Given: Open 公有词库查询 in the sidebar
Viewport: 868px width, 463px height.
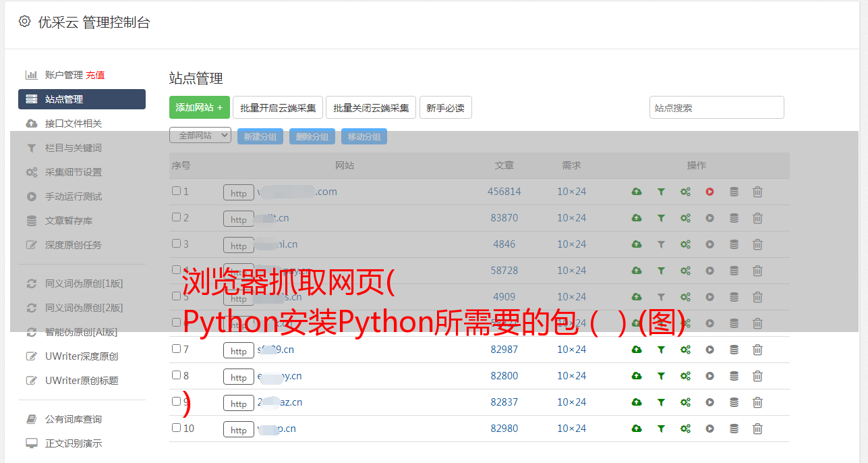Looking at the screenshot, I should (74, 419).
